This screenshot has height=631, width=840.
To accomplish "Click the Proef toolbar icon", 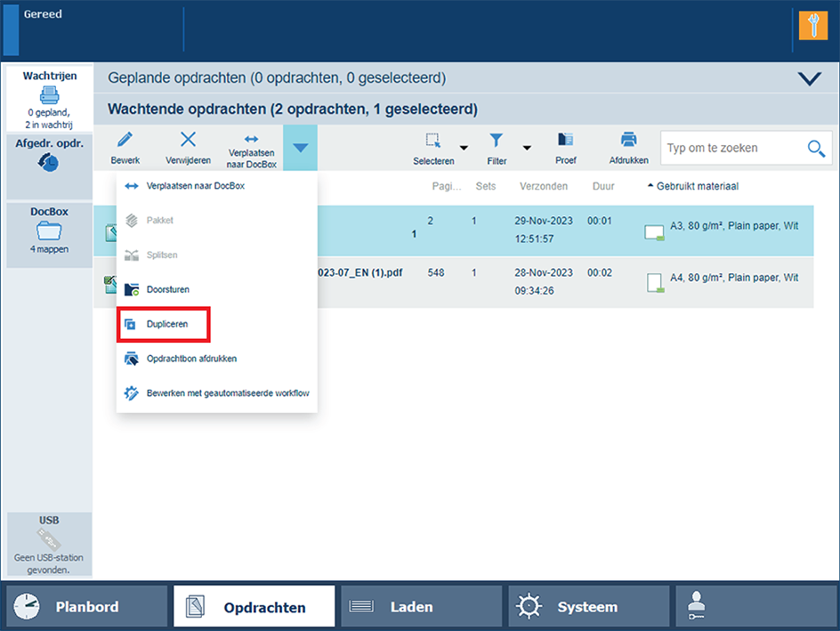I will [x=565, y=140].
